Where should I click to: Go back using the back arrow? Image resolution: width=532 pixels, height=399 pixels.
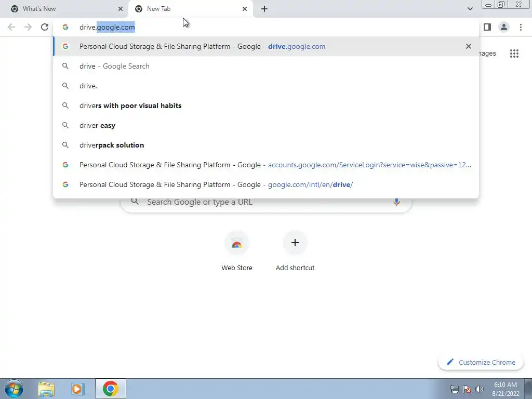tap(11, 27)
